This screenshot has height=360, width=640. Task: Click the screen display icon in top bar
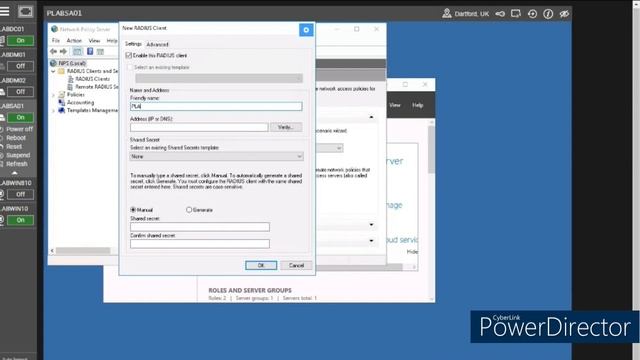coord(516,14)
